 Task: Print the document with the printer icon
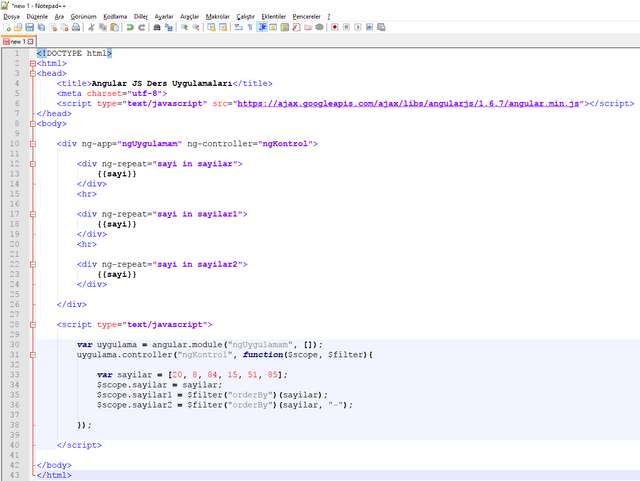(76, 27)
